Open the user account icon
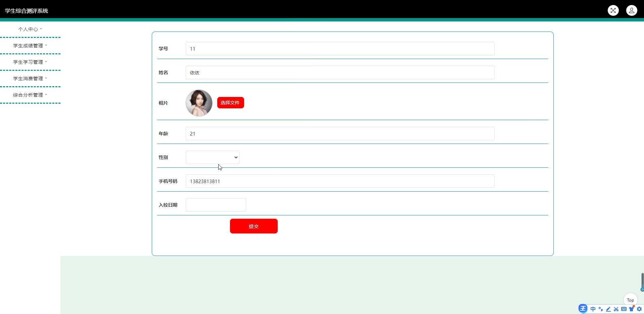This screenshot has width=644, height=314. (632, 10)
